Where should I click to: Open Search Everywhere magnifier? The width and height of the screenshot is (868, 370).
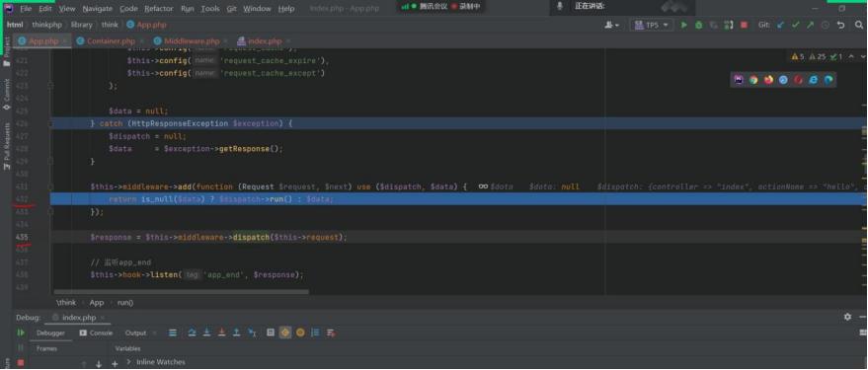(859, 25)
